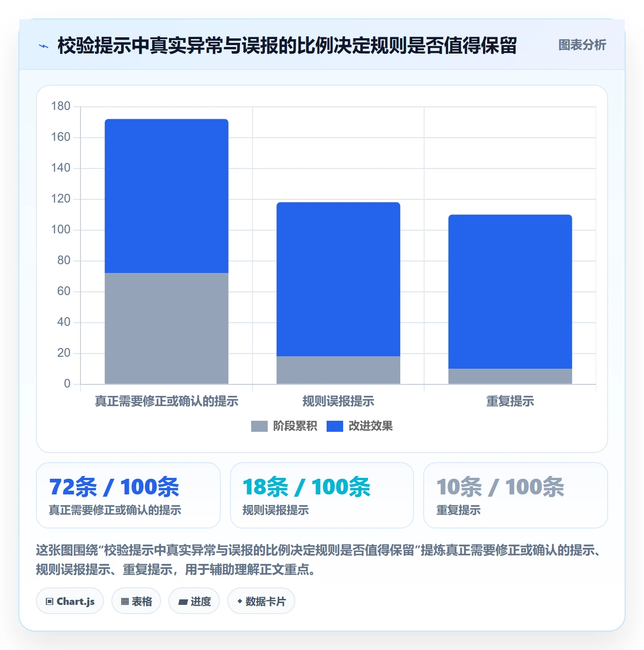The width and height of the screenshot is (644, 650).
Task: Click the 进度 tag chip
Action: 194,601
